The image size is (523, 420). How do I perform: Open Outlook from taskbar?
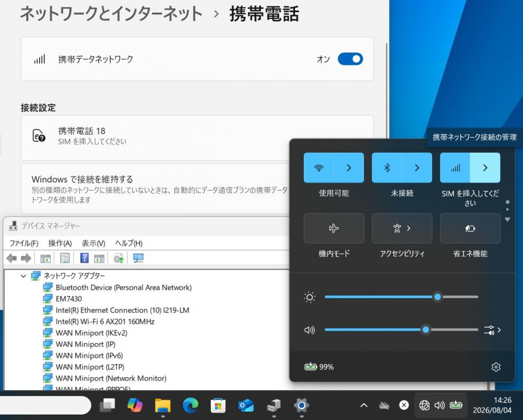(246, 405)
